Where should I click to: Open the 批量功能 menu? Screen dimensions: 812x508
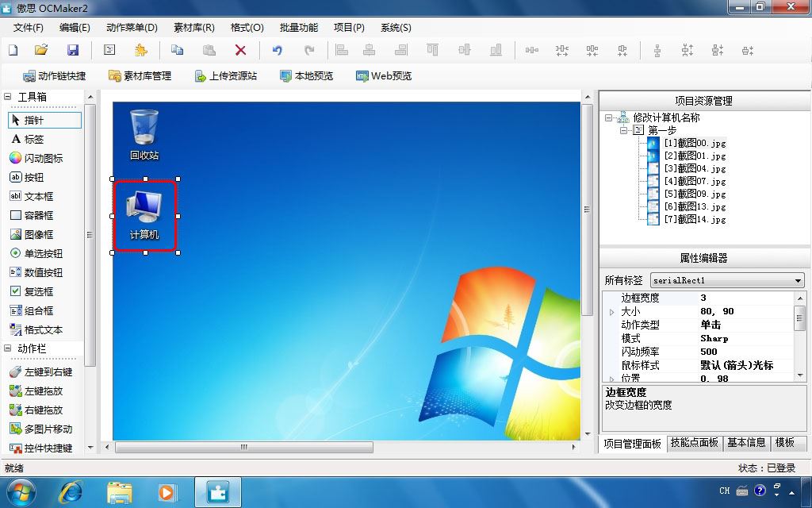coord(299,28)
